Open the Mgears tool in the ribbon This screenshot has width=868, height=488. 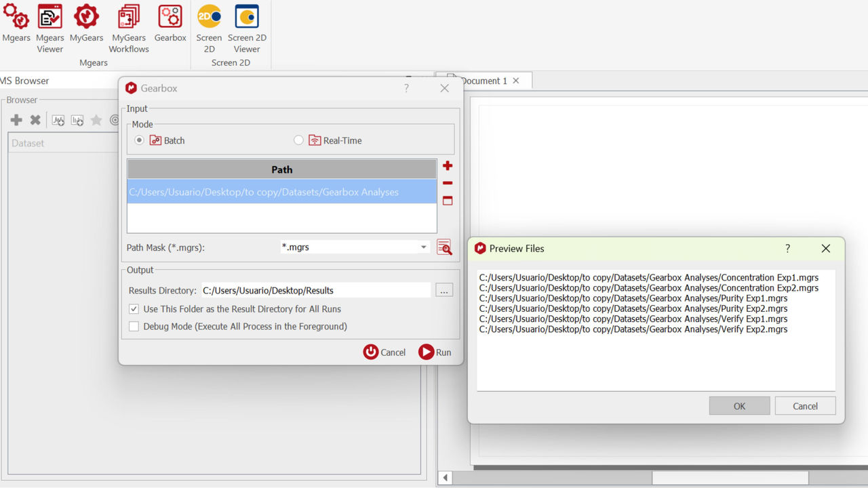16,24
